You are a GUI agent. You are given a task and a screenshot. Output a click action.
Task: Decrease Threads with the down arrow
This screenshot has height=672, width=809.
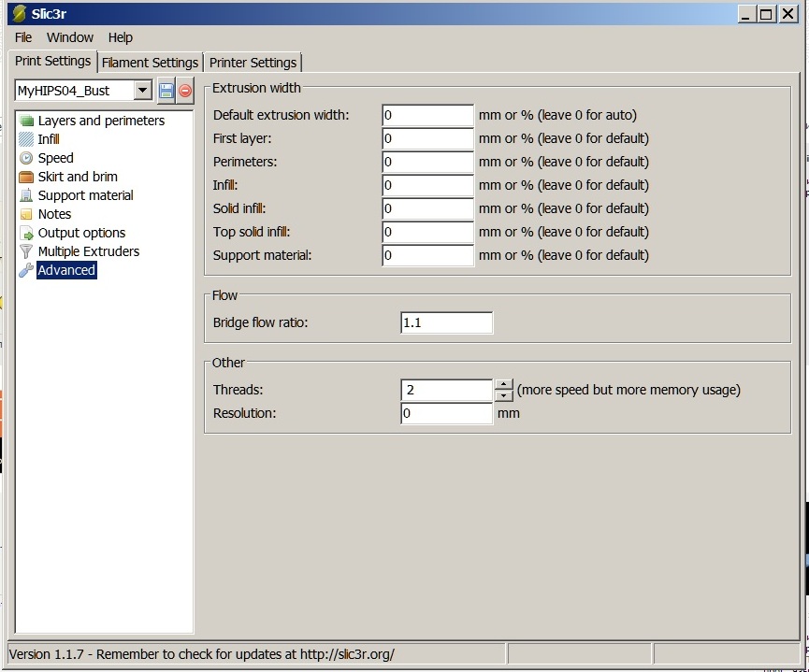pos(504,395)
